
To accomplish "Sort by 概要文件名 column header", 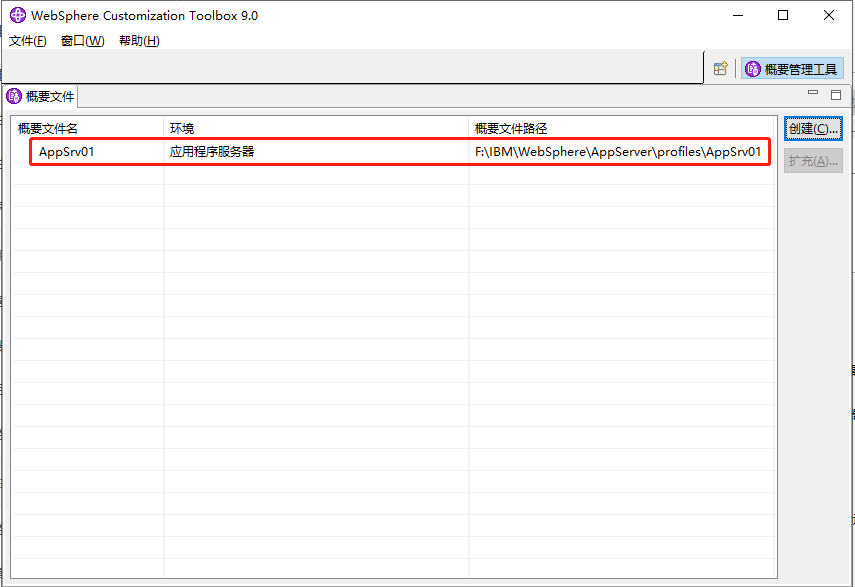I will [x=87, y=128].
